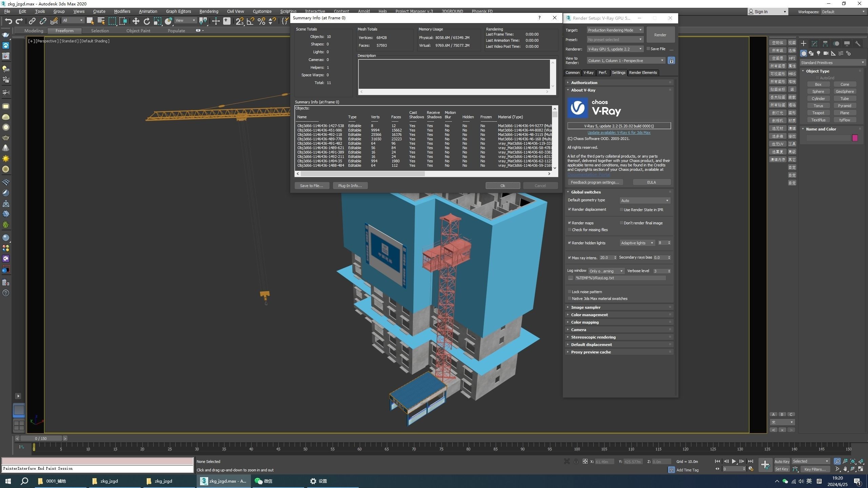
Task: Open the Modify panel tab icon
Action: pyautogui.click(x=814, y=43)
